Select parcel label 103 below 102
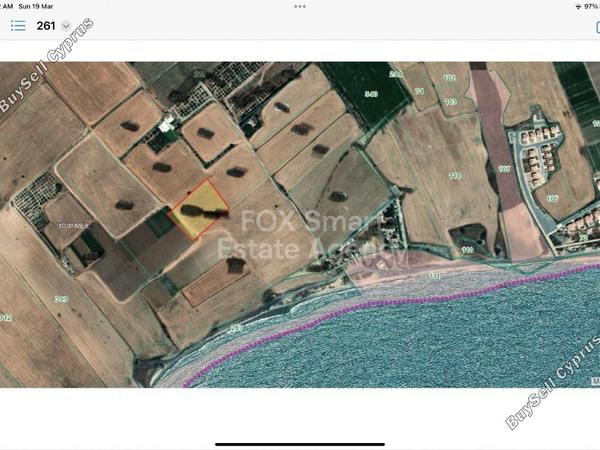The height and width of the screenshot is (450, 600). point(450,101)
